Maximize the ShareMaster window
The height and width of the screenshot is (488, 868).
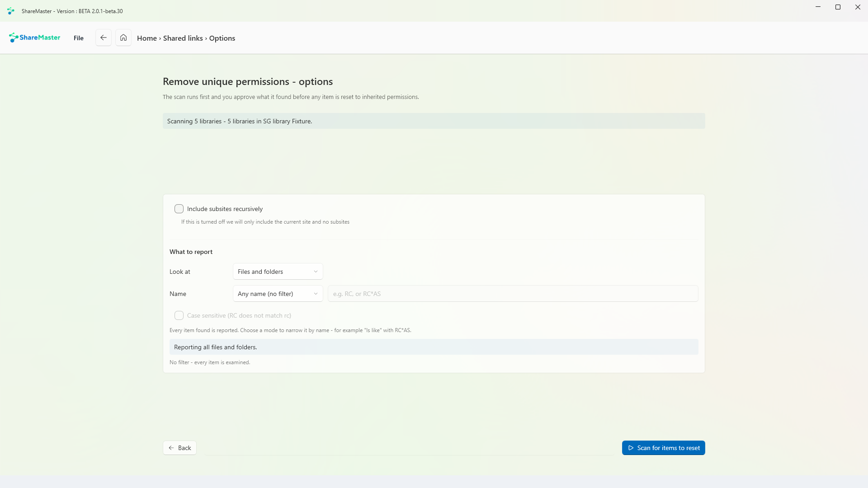[838, 7]
